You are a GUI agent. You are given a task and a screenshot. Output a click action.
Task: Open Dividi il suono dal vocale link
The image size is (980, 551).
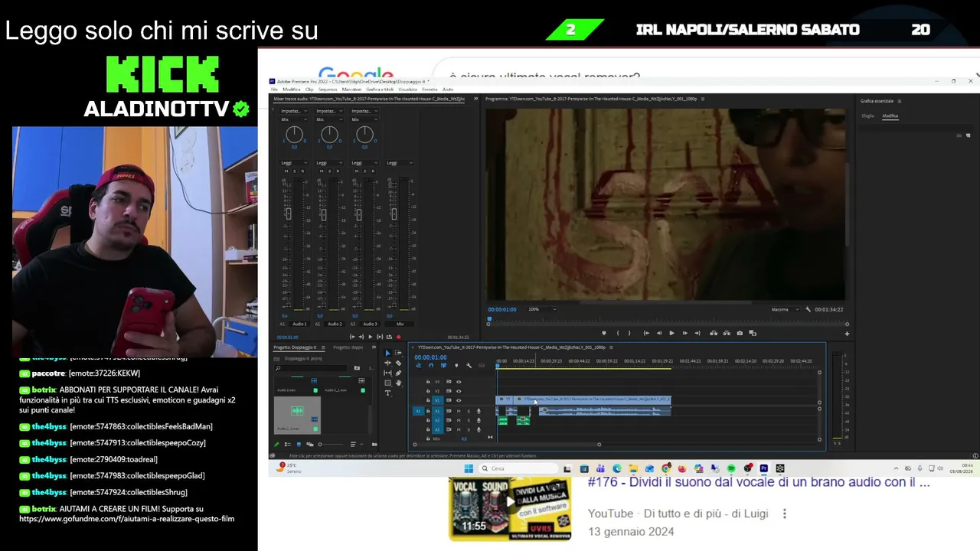[x=759, y=482]
